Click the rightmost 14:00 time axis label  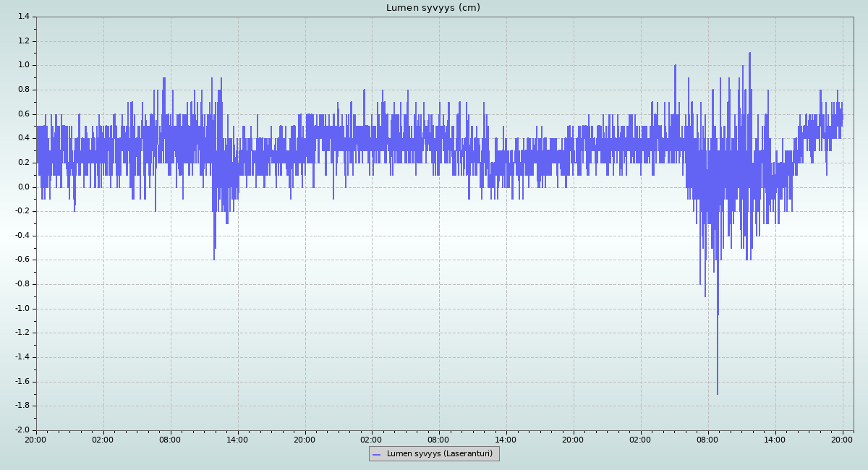775,439
